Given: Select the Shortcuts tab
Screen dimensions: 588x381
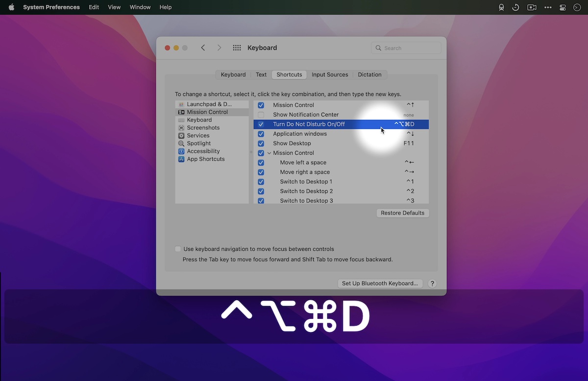Looking at the screenshot, I should click(x=289, y=74).
